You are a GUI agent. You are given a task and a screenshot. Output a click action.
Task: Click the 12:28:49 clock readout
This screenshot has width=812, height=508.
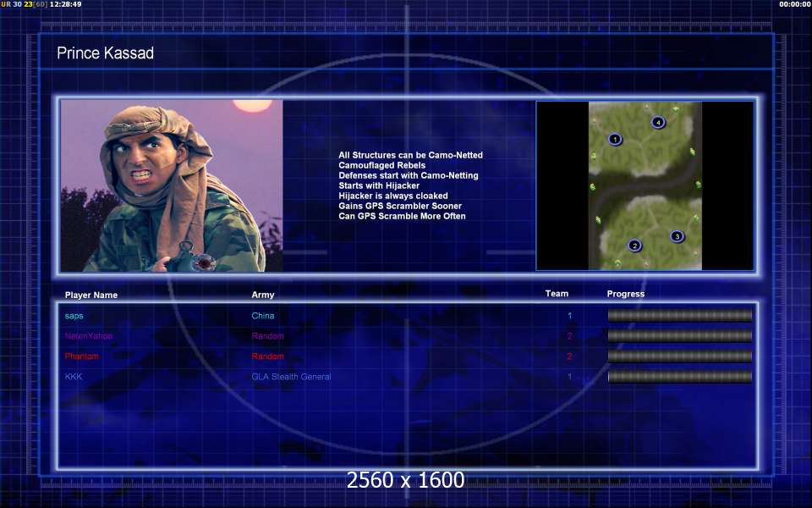[x=65, y=4]
